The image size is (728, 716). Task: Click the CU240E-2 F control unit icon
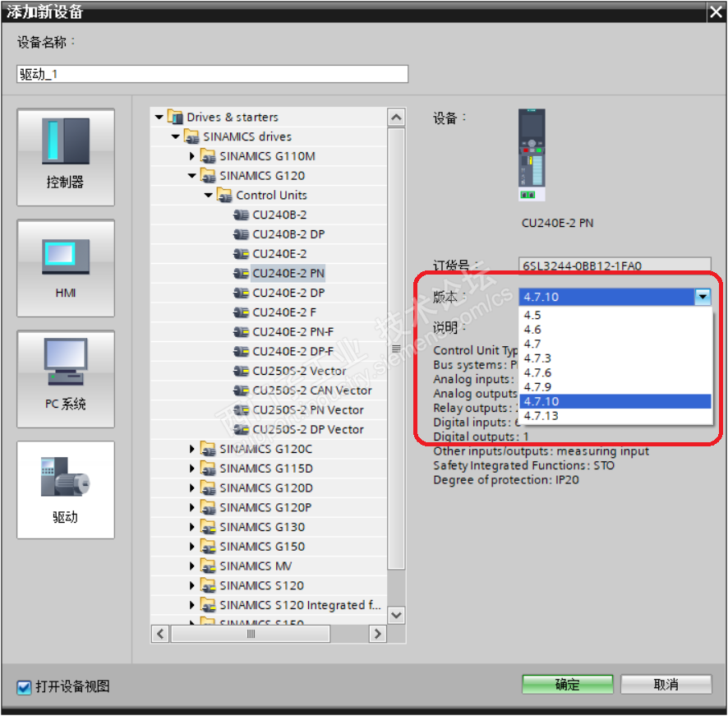tap(241, 312)
